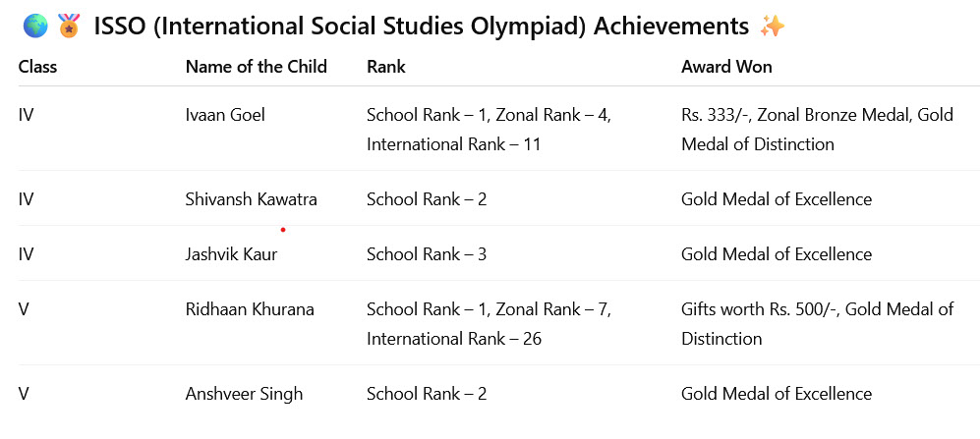Click the Name of the Child header
This screenshot has width=980, height=439.
tap(256, 67)
